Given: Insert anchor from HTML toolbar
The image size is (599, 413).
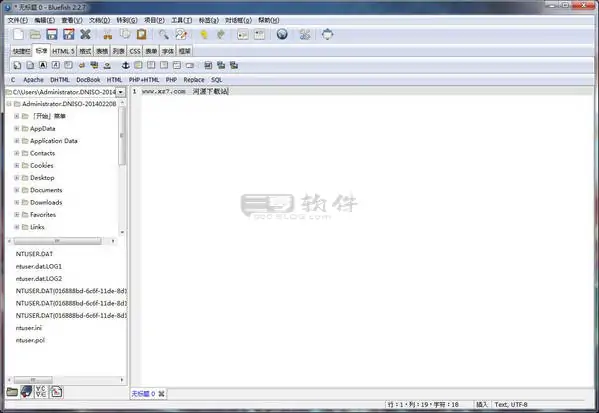Looking at the screenshot, I should pos(125,65).
